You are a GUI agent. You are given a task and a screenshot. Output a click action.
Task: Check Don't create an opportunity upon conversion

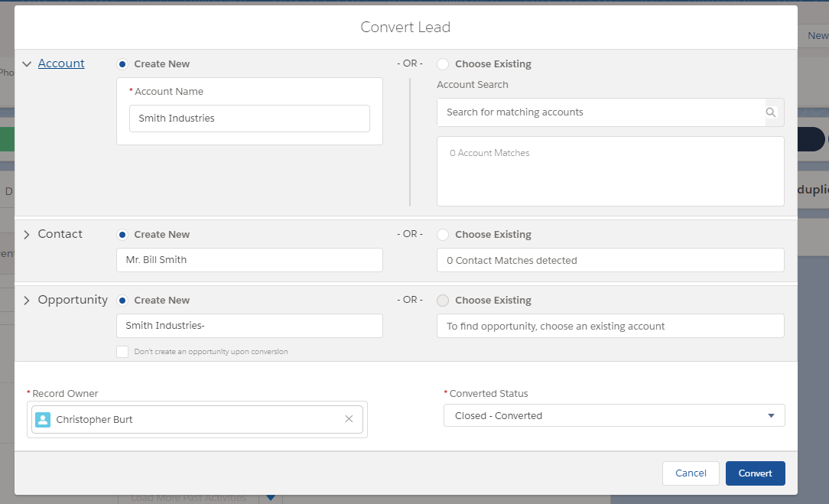coord(122,352)
